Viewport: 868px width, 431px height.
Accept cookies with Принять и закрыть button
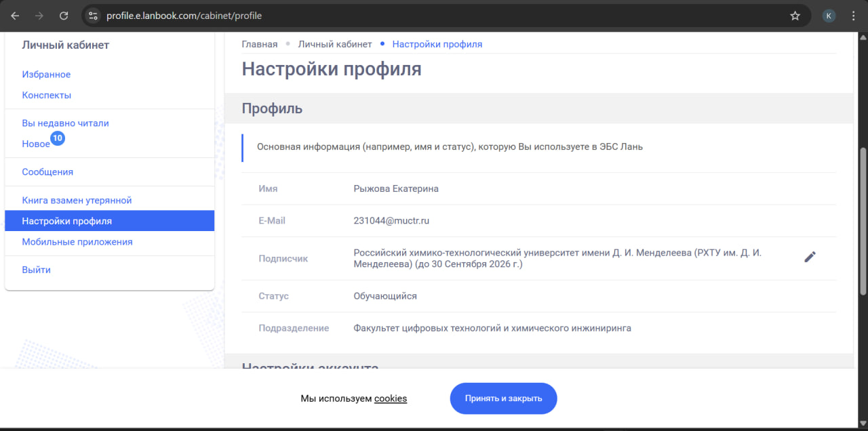503,398
